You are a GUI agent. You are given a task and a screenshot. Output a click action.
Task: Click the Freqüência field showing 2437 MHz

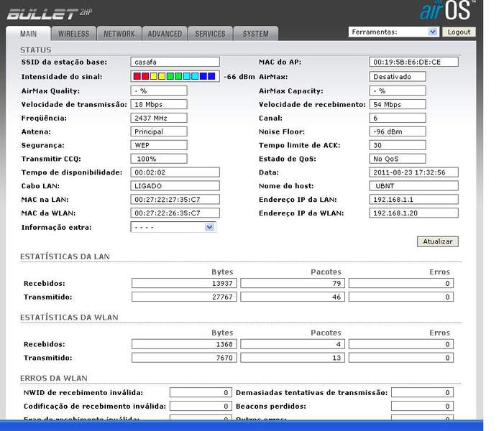[159, 118]
